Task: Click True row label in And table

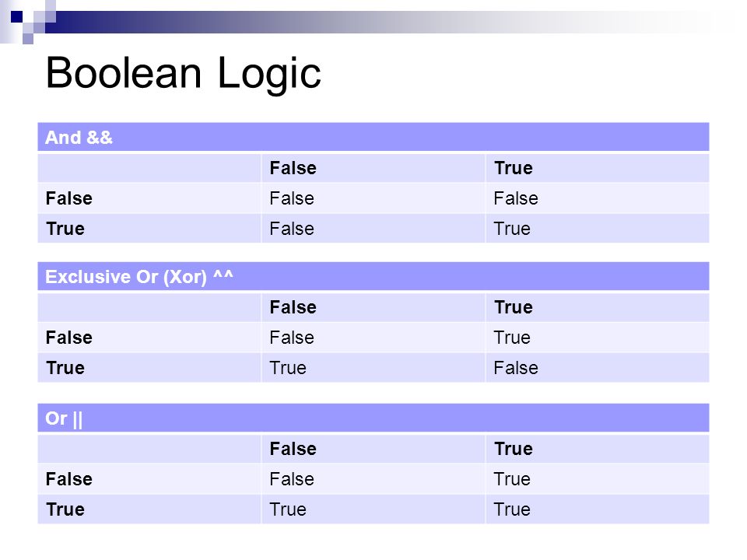Action: (x=65, y=229)
